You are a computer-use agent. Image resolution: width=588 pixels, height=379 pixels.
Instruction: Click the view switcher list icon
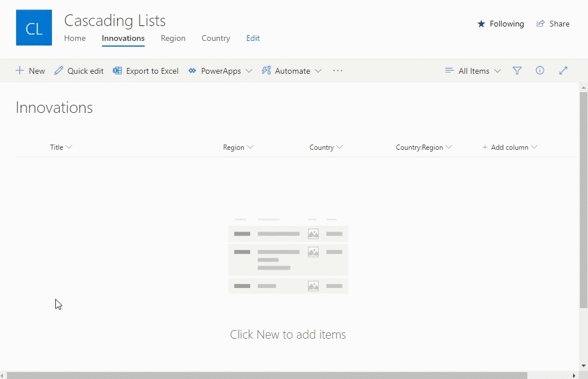tap(449, 70)
